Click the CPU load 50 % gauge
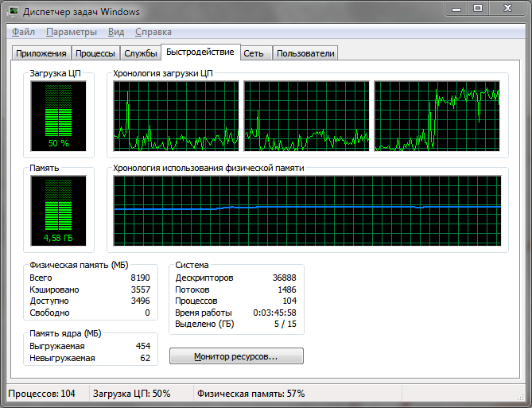The image size is (532, 408). [x=58, y=116]
